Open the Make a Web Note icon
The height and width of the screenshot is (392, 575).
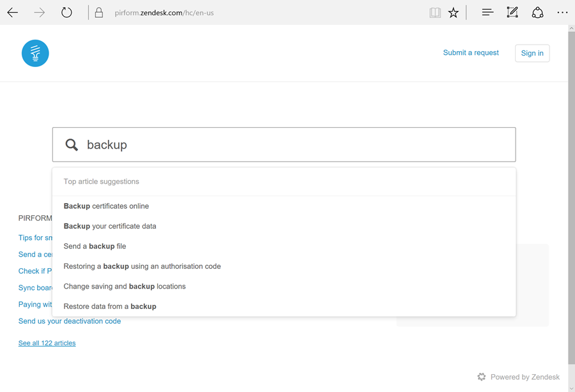[512, 13]
